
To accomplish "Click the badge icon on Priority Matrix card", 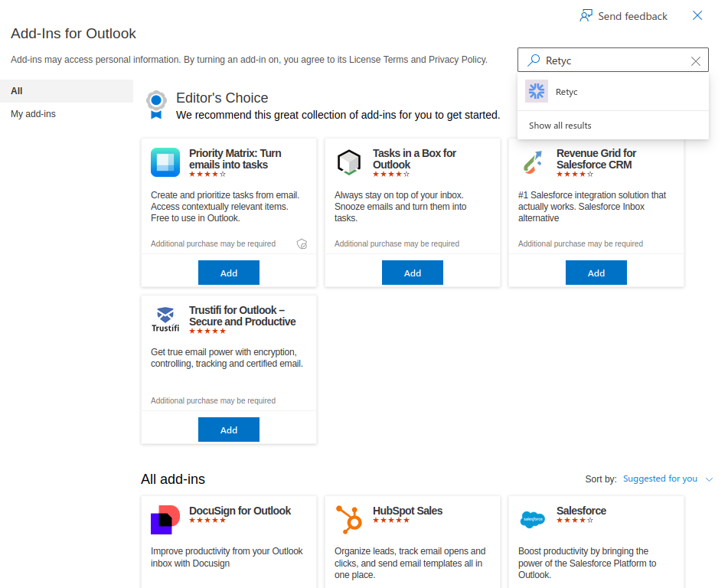I will click(x=302, y=243).
